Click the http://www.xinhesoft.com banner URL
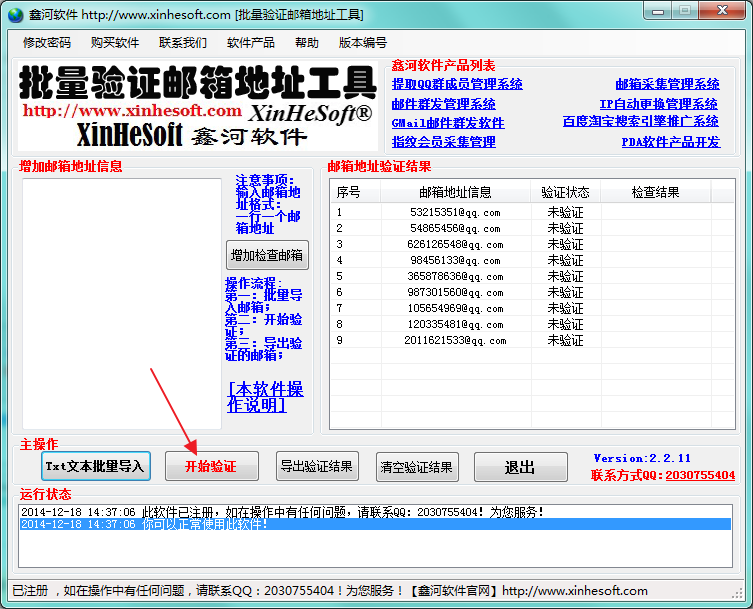Image resolution: width=753 pixels, height=609 pixels. click(x=132, y=110)
